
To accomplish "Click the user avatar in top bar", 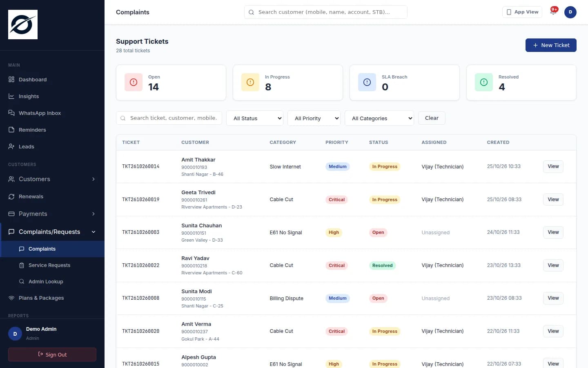I will point(570,12).
